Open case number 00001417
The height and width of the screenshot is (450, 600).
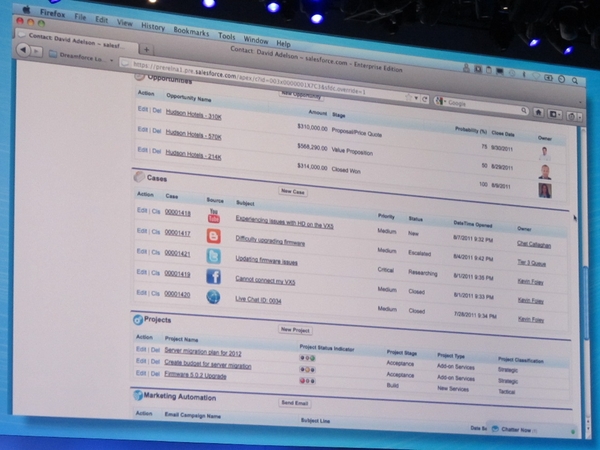(177, 233)
